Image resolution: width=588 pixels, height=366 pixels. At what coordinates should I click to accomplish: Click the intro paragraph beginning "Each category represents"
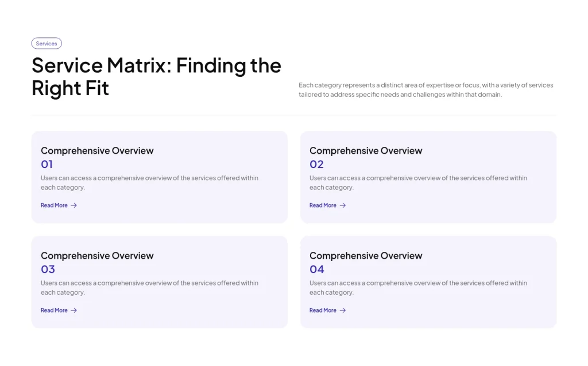(425, 89)
